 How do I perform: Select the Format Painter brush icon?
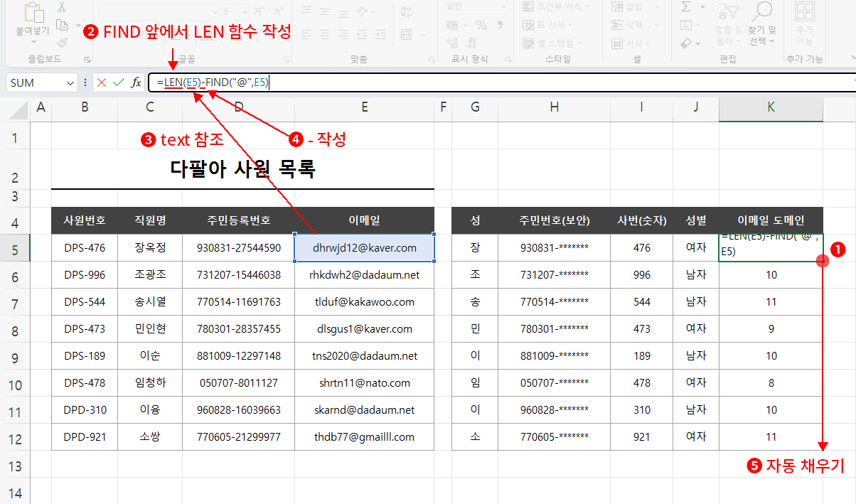pyautogui.click(x=62, y=43)
